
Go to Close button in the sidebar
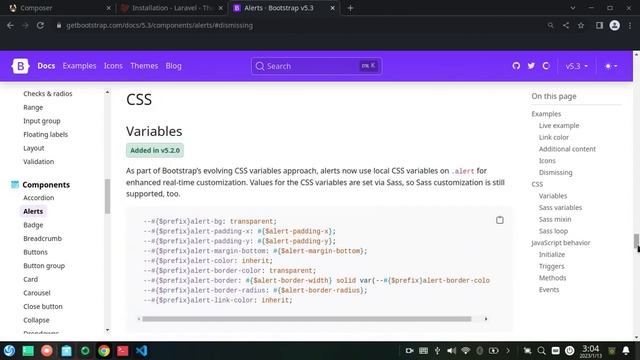(x=43, y=307)
